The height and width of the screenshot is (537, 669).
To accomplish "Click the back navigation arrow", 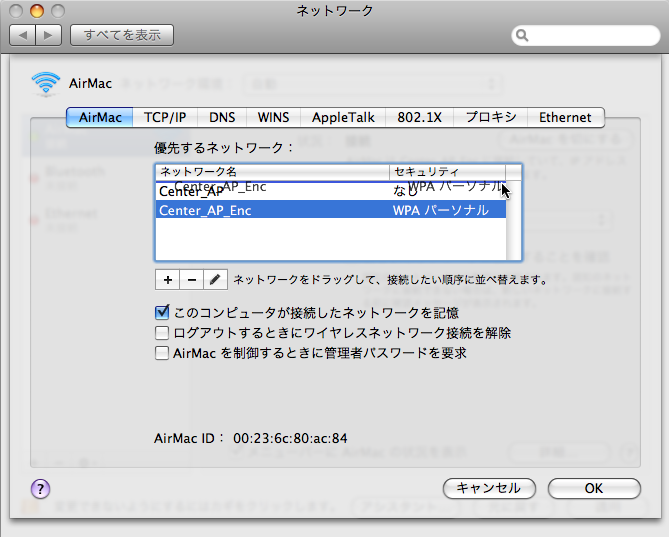I will click(x=23, y=35).
